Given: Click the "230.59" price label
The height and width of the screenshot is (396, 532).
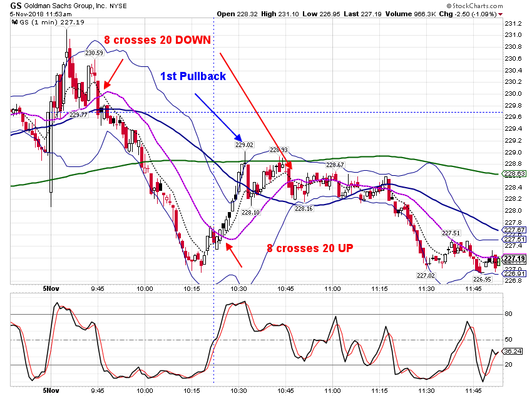Looking at the screenshot, I should point(94,53).
